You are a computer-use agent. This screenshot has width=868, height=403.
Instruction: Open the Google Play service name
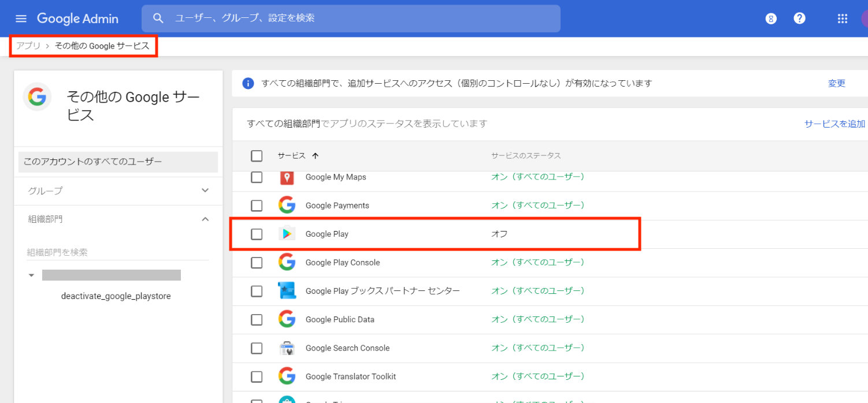(327, 234)
